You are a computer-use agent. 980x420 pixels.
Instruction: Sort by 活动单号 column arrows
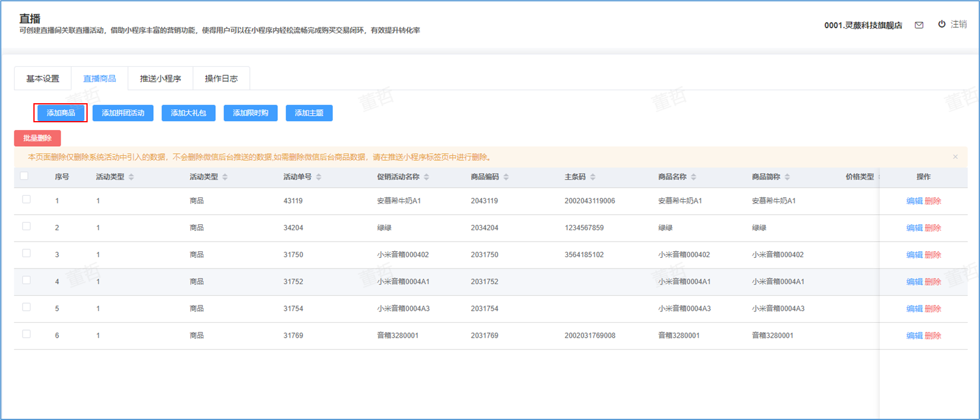point(319,177)
